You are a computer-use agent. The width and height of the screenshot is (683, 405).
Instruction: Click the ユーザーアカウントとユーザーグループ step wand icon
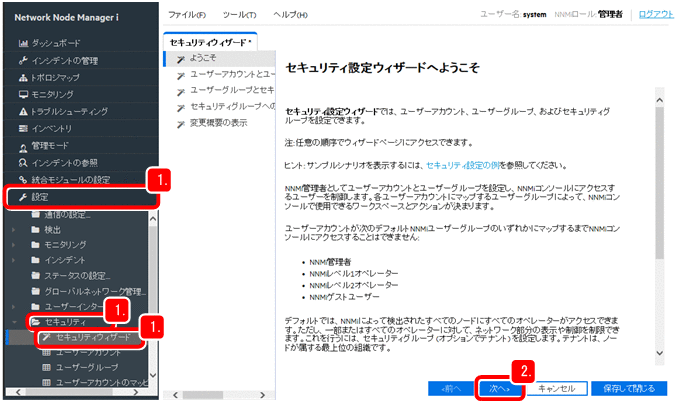(x=181, y=75)
